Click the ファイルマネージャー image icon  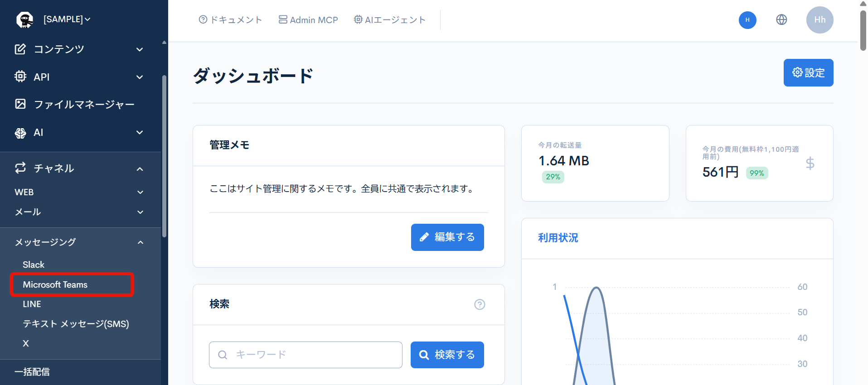pyautogui.click(x=20, y=104)
